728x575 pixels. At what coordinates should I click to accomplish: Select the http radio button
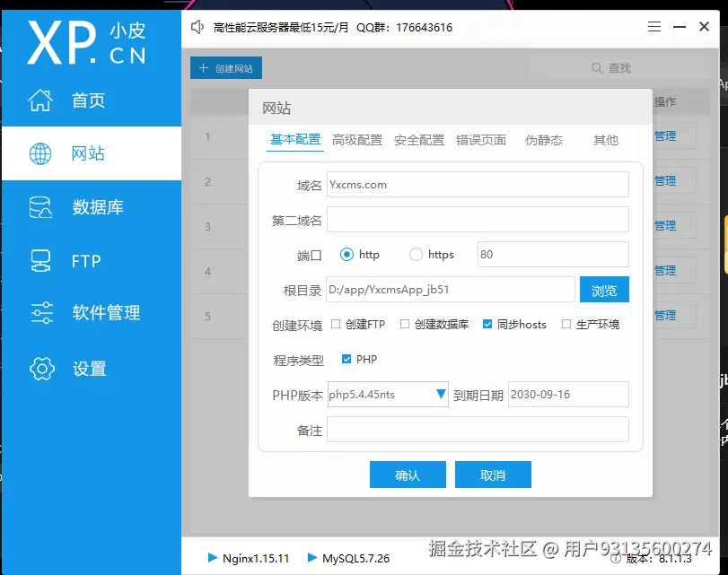click(x=346, y=255)
